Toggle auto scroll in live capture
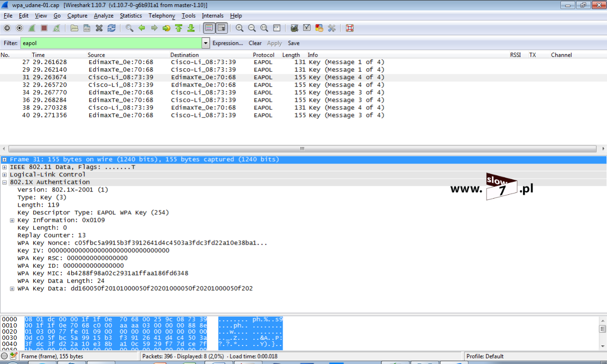Image resolution: width=607 pixels, height=364 pixels. [221, 28]
